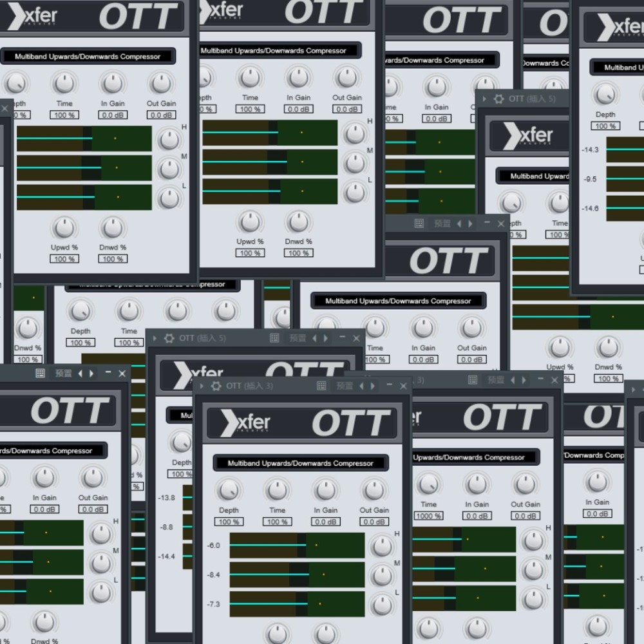Open the gear settings in OTT (插入 3) title bar
The height and width of the screenshot is (644, 644).
[x=216, y=386]
